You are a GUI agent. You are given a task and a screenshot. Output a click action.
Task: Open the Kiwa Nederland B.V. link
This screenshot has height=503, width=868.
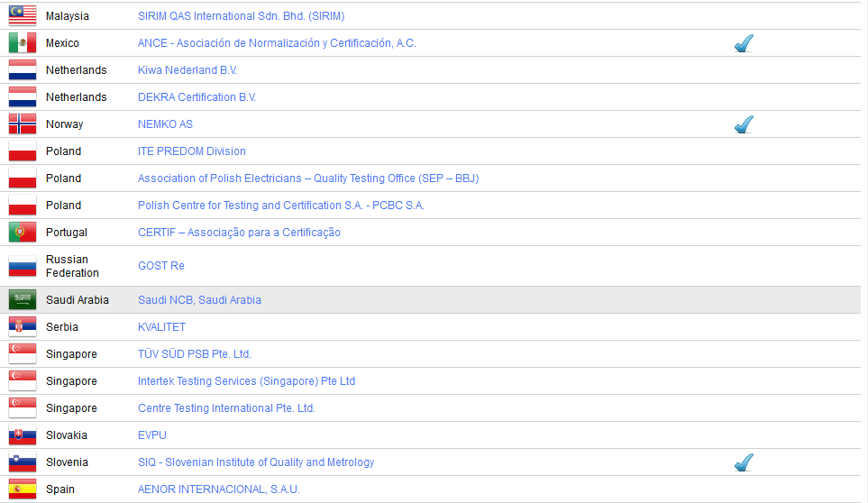pos(187,70)
